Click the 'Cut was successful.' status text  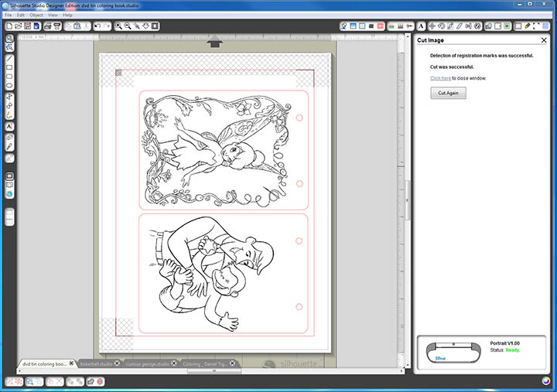coord(452,66)
